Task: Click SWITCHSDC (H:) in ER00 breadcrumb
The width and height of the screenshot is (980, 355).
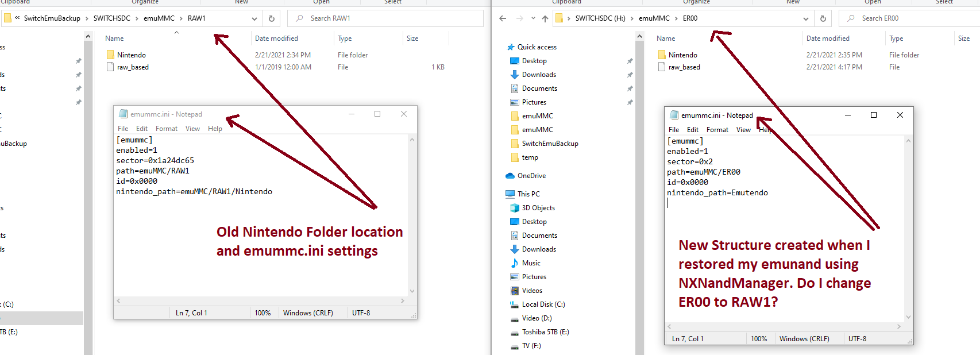Action: tap(600, 18)
